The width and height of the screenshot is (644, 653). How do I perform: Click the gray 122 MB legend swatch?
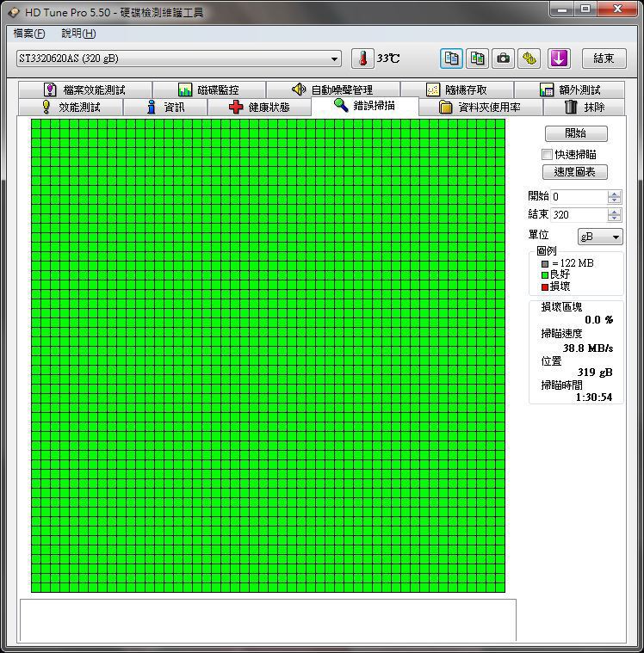[x=545, y=263]
